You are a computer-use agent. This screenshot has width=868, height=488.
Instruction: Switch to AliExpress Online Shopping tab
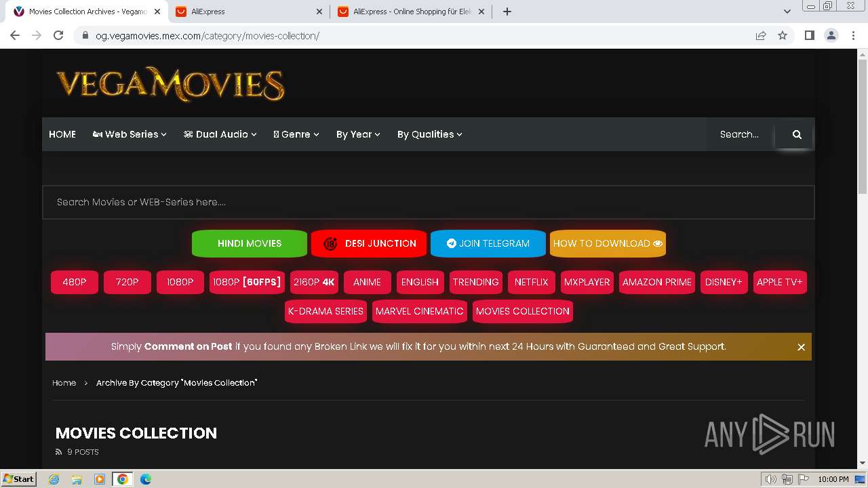412,12
